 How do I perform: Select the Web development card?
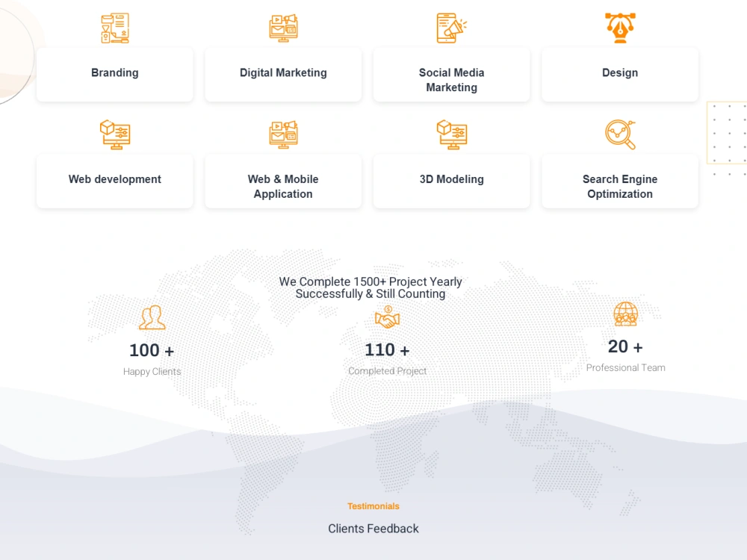115,181
